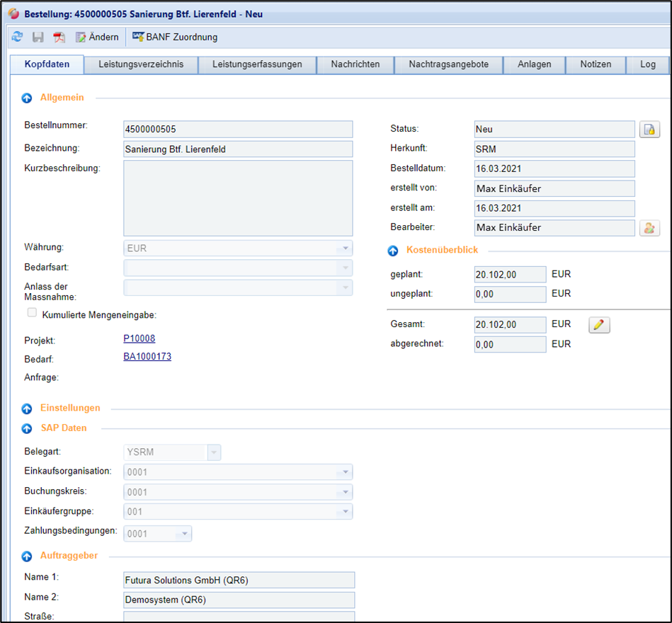Click the Ändern edit button

[97, 37]
